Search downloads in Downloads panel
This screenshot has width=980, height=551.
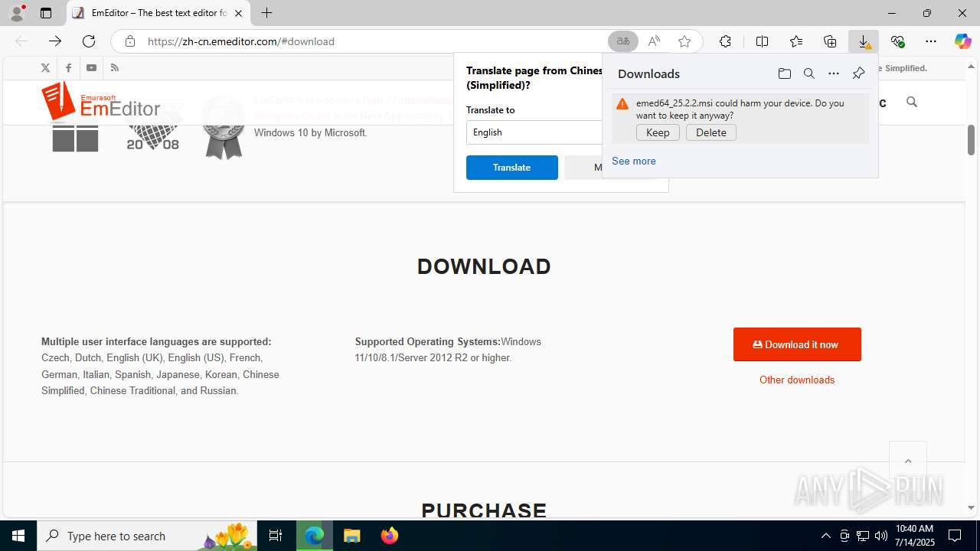(x=808, y=73)
